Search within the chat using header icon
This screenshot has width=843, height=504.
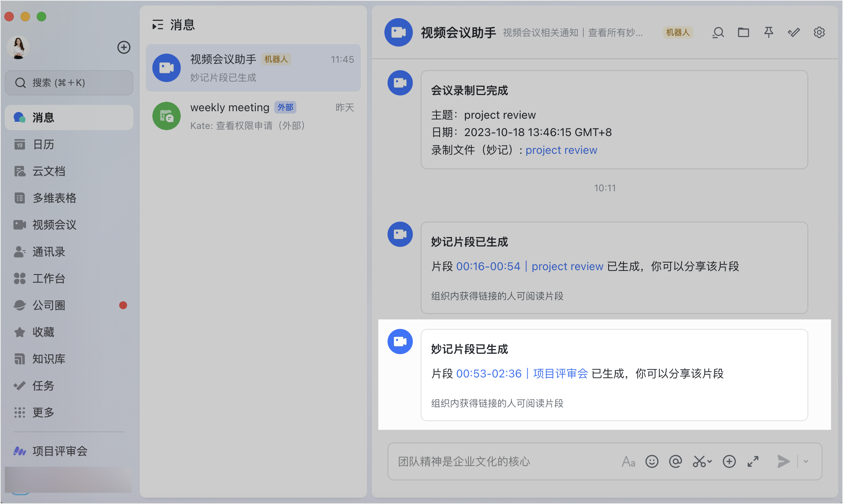point(718,32)
